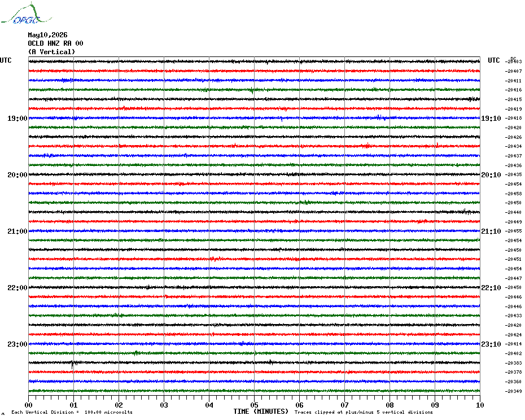This screenshot has height=420, width=525.
Task: Click the 20:00 UTC row label
Action: (17, 175)
